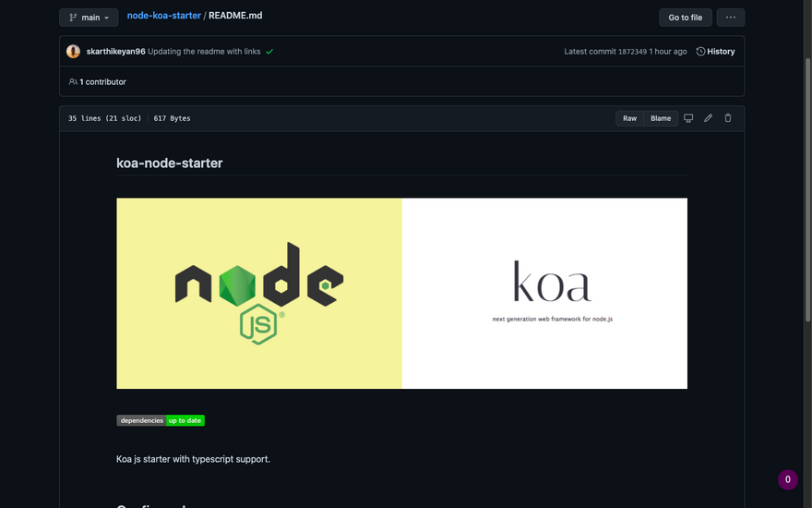This screenshot has height=508, width=812.
Task: Edit the file with the pencil icon
Action: click(x=708, y=118)
